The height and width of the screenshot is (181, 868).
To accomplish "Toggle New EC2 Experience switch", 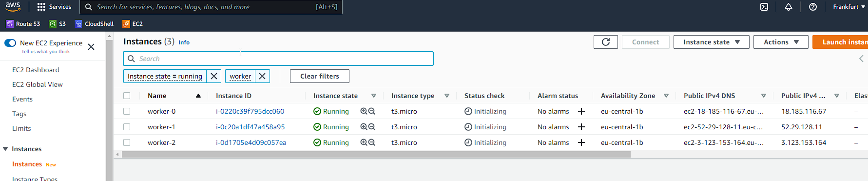I will click(10, 43).
